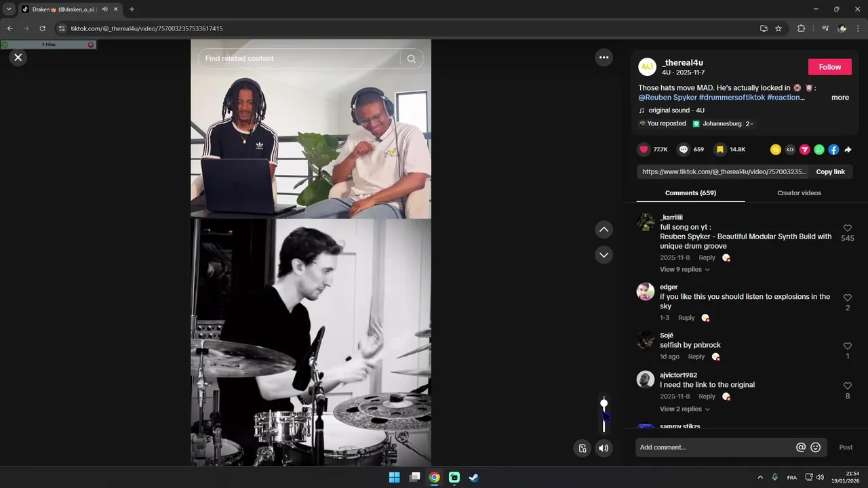Open the _thereal4u profile avatar
Image resolution: width=868 pixels, height=488 pixels.
pyautogui.click(x=647, y=67)
